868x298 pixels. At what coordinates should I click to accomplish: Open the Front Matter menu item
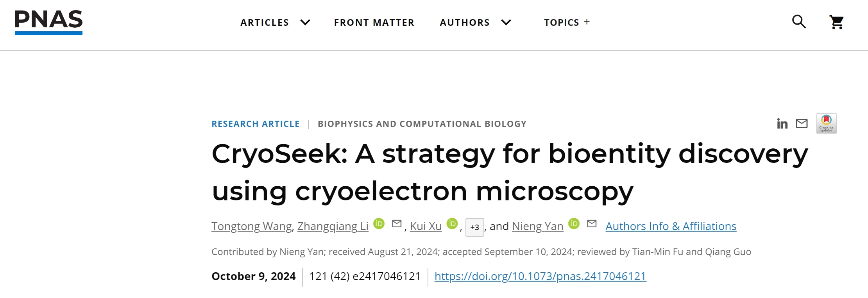pos(374,23)
